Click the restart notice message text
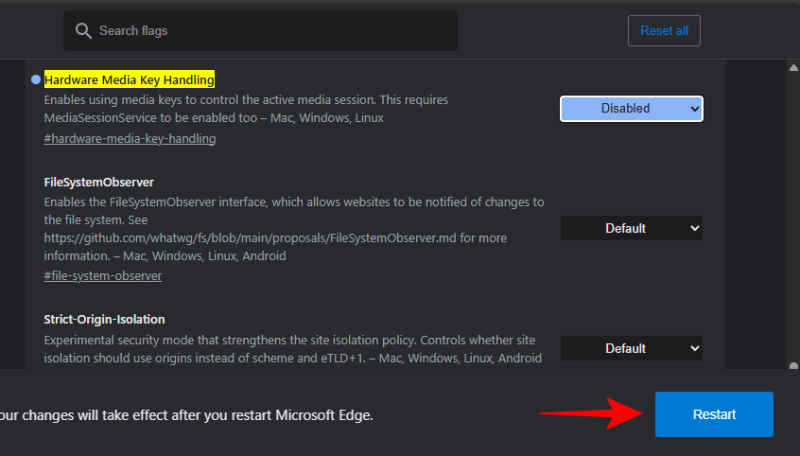 tap(186, 414)
